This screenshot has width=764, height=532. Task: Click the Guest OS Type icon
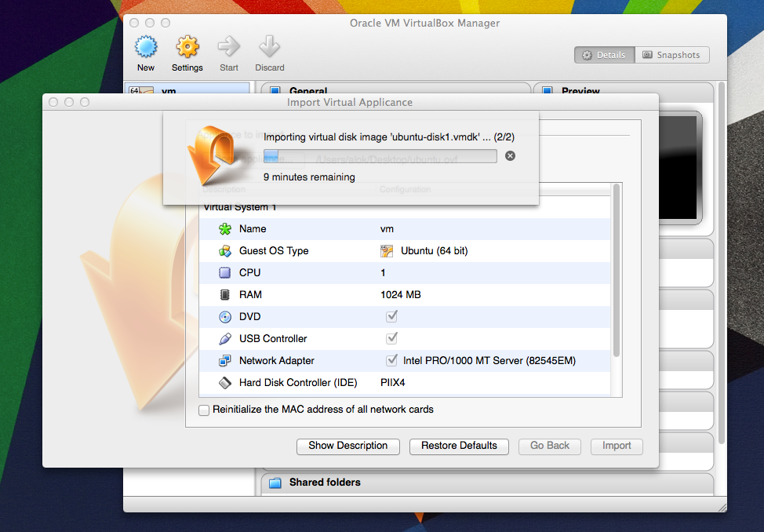tap(225, 251)
